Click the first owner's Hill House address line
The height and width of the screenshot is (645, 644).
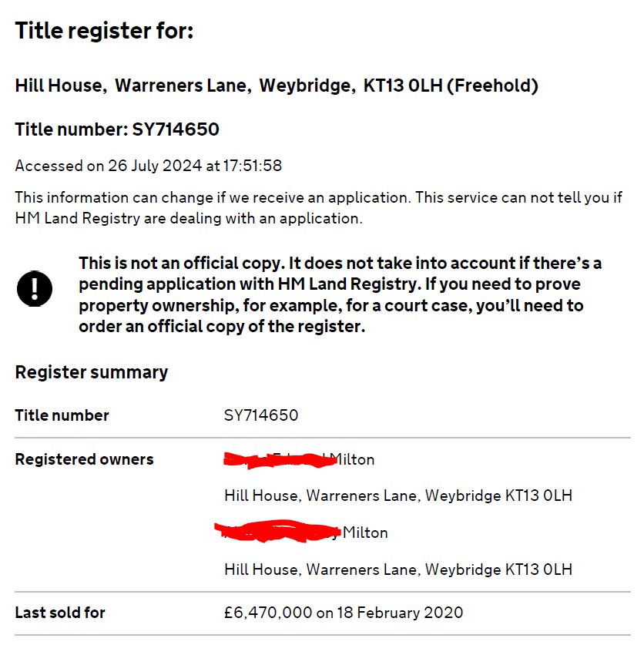click(398, 496)
